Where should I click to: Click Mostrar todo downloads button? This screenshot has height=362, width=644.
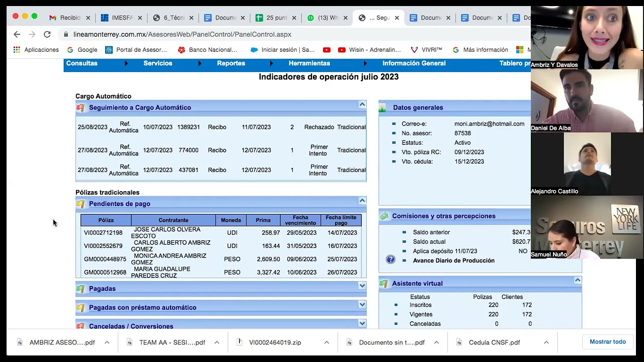coord(608,342)
